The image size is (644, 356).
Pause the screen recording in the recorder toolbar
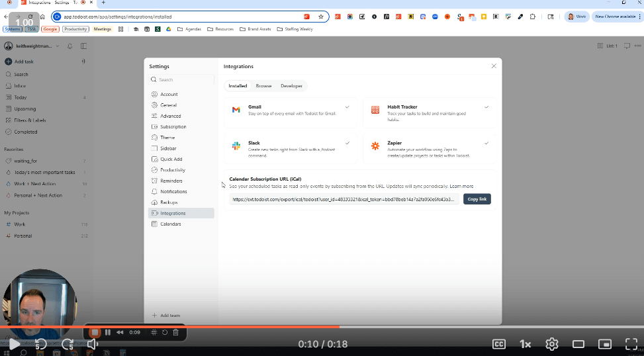pos(108,332)
